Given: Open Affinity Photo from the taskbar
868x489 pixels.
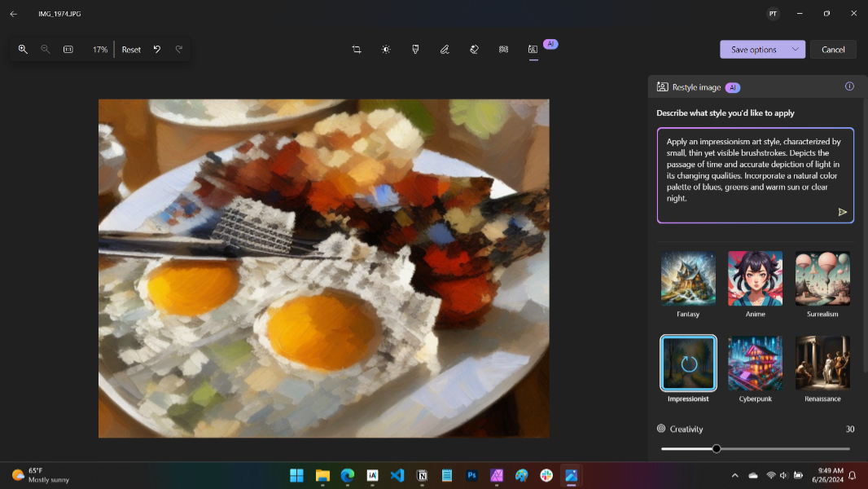Looking at the screenshot, I should coord(497,475).
